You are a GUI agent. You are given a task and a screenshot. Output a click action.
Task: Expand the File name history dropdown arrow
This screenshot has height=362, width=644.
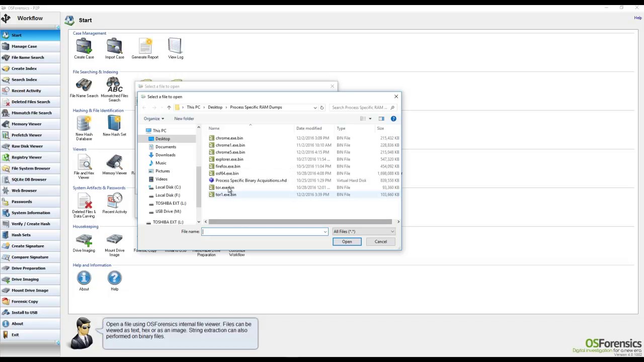click(x=325, y=232)
